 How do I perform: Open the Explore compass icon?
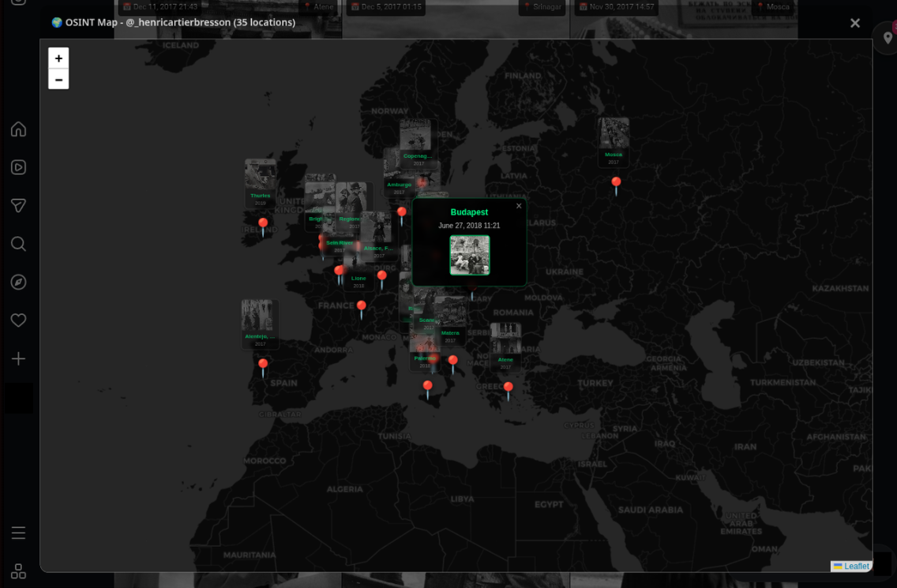pos(18,282)
